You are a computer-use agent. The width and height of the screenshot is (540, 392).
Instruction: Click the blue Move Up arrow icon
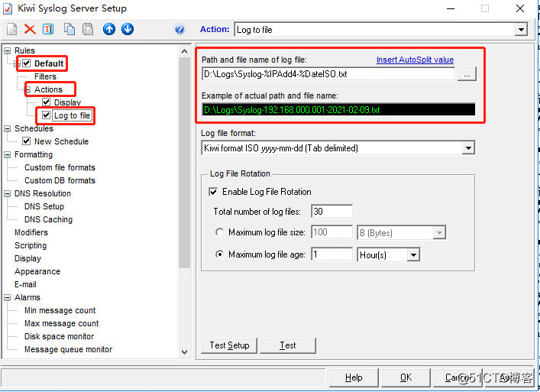pyautogui.click(x=109, y=29)
